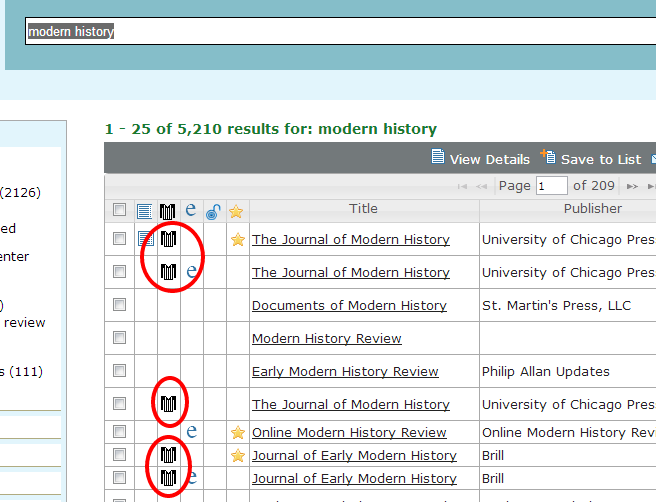Click the Save to List icon

[548, 156]
